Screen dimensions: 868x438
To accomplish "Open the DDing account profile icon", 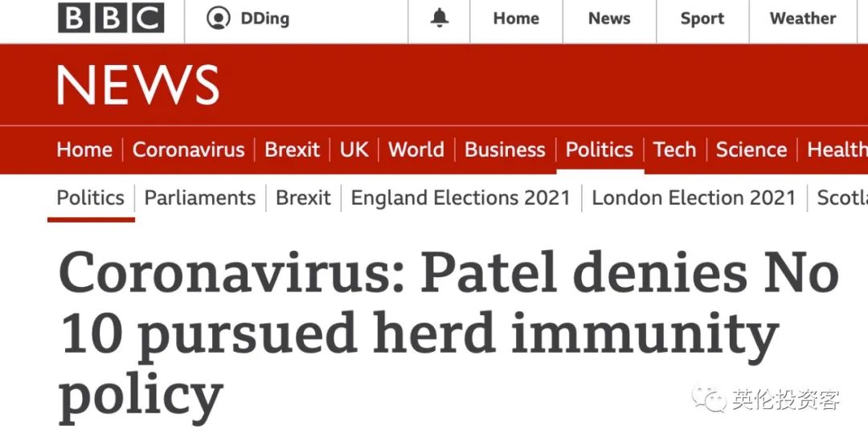I will coord(218,18).
